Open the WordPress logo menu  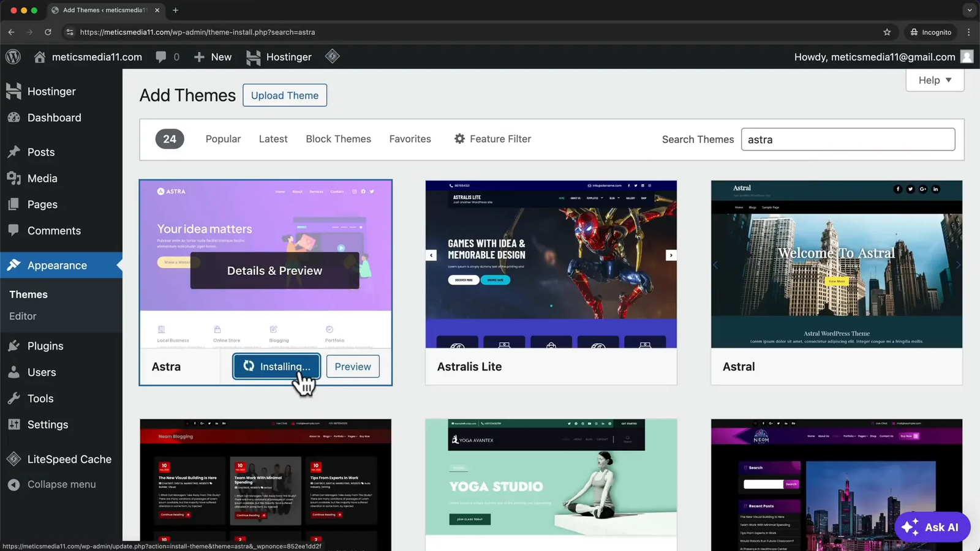(x=13, y=57)
